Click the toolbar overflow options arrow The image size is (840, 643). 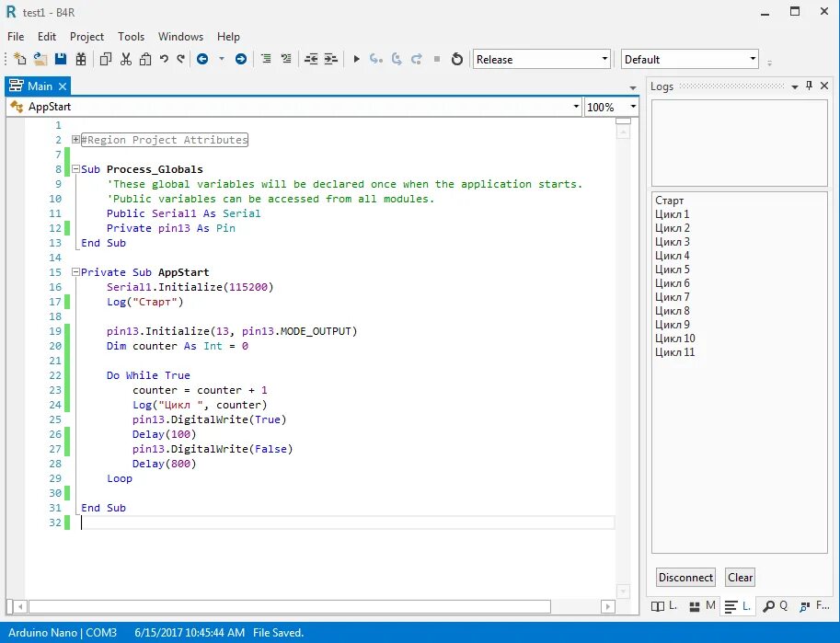(x=769, y=63)
